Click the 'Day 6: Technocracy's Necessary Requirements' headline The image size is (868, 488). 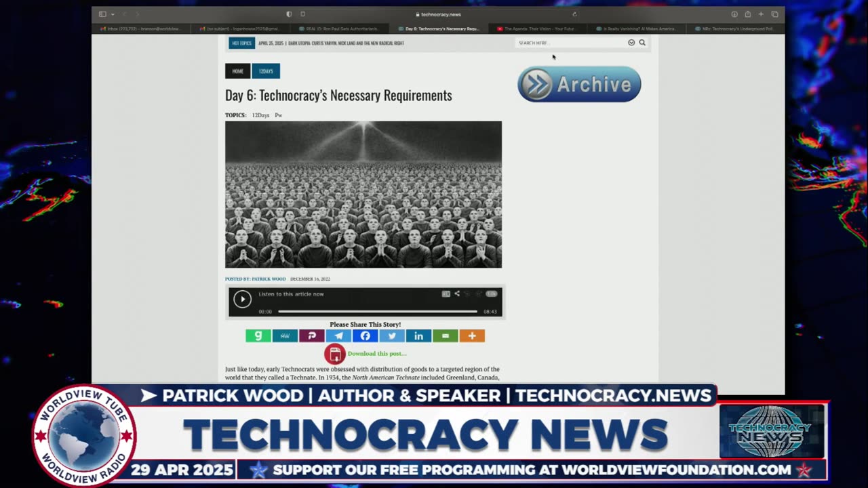tap(338, 96)
